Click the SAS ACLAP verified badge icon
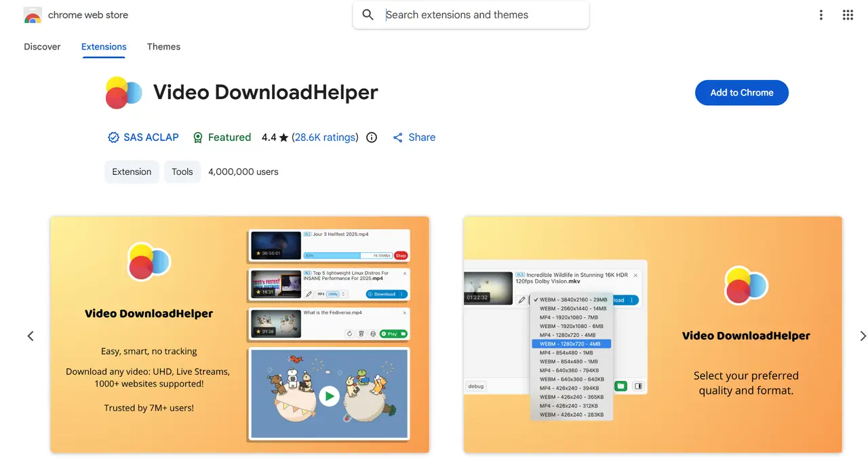868x467 pixels. point(113,138)
